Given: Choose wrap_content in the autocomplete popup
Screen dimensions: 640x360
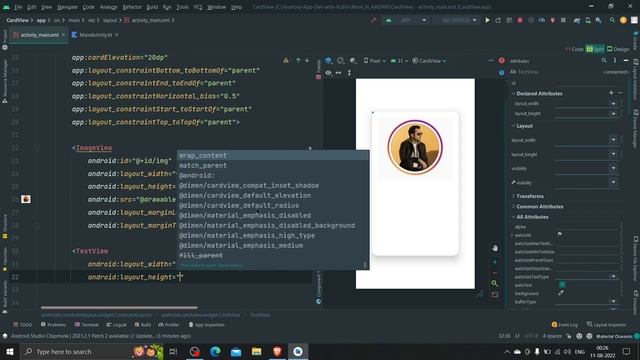Looking at the screenshot, I should coord(273,156).
